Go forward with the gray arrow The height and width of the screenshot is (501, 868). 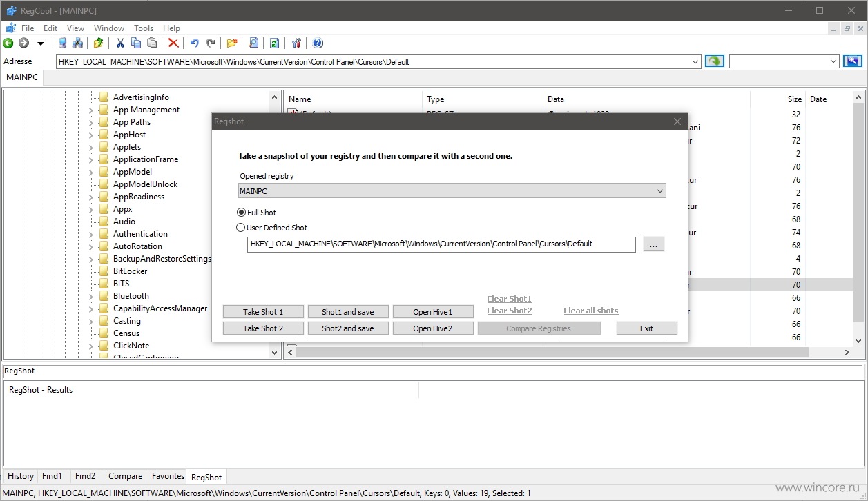pyautogui.click(x=23, y=43)
